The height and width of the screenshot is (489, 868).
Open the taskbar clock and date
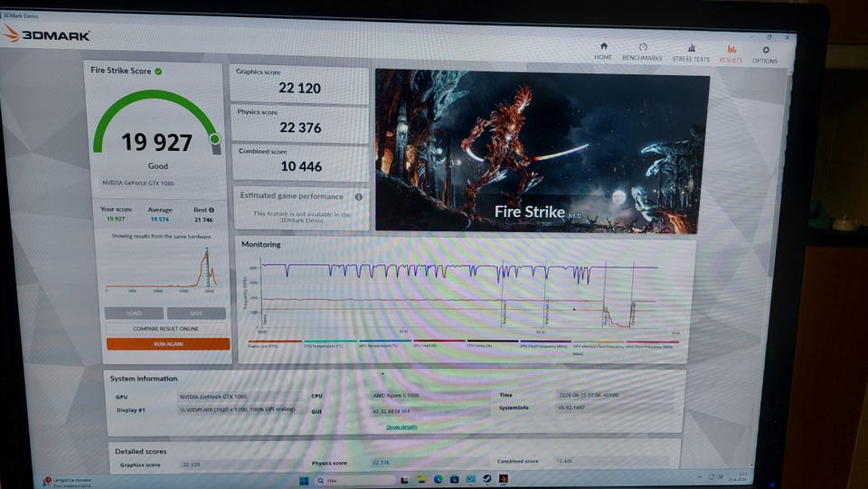738,476
